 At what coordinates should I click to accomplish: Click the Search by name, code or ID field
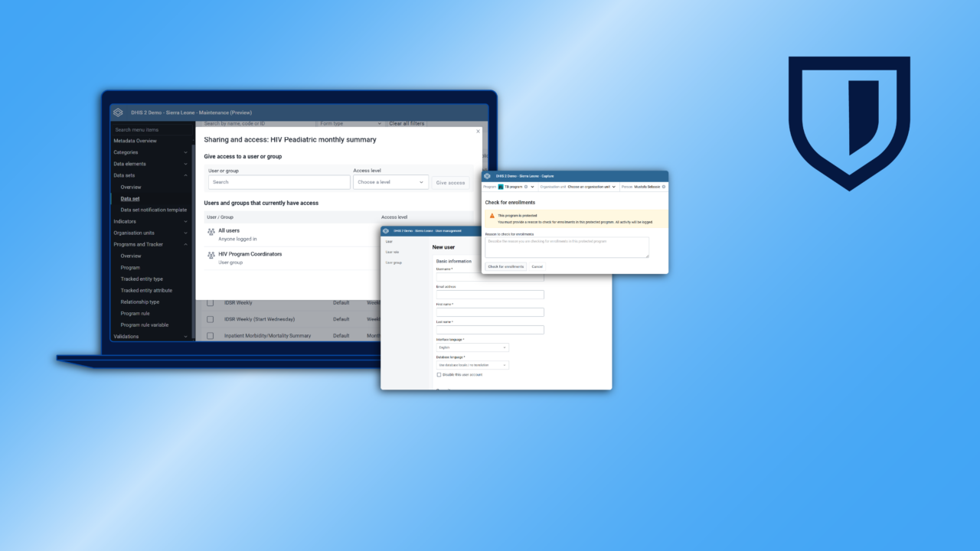tap(257, 123)
